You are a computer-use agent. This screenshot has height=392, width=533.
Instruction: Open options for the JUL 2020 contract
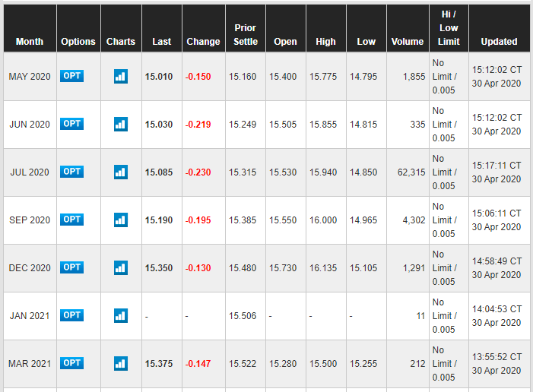(71, 172)
